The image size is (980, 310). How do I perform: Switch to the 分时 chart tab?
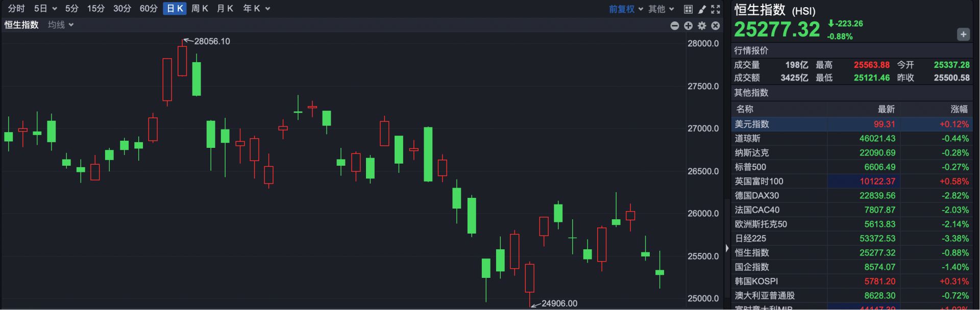click(x=16, y=9)
